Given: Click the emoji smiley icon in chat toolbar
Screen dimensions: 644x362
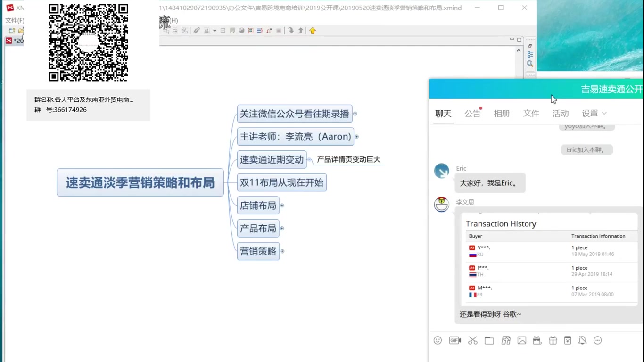Looking at the screenshot, I should click(438, 340).
